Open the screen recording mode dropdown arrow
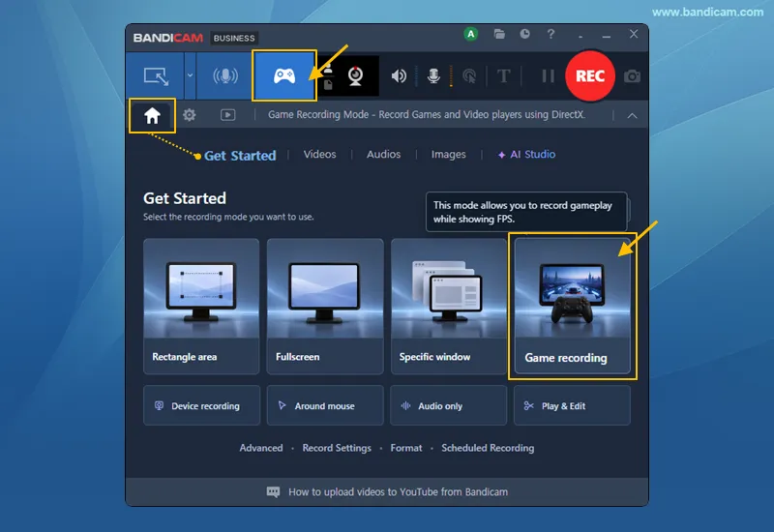 tap(190, 75)
